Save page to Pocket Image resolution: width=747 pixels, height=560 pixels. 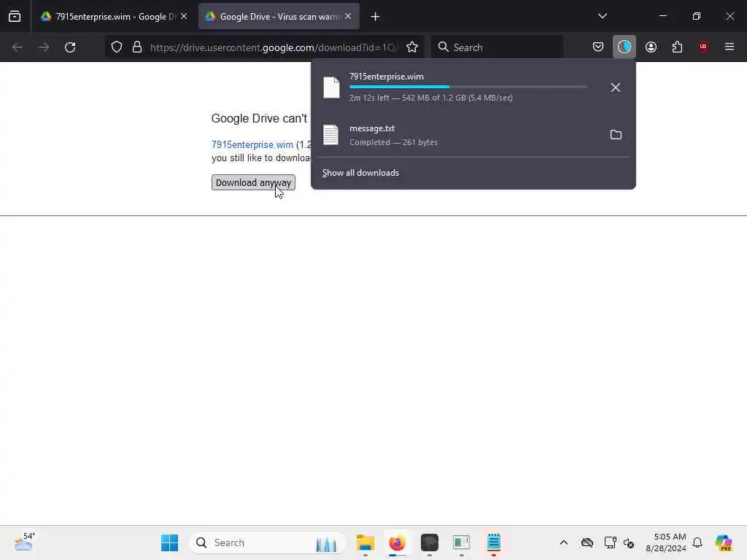tap(598, 47)
